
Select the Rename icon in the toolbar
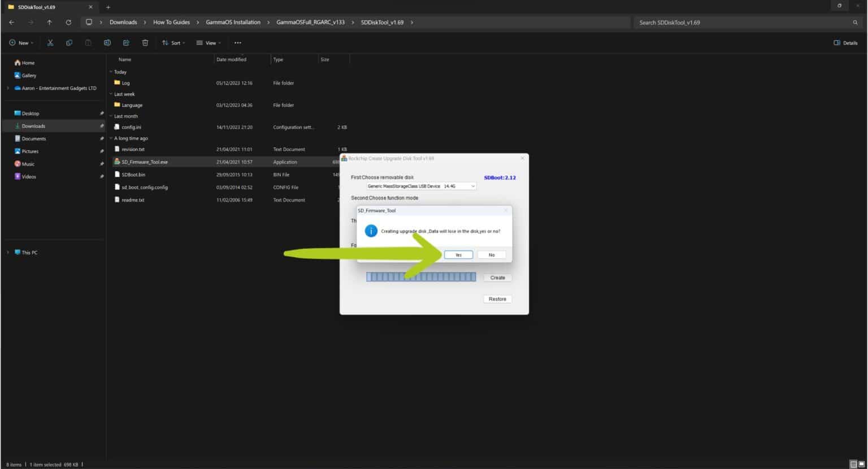(107, 42)
